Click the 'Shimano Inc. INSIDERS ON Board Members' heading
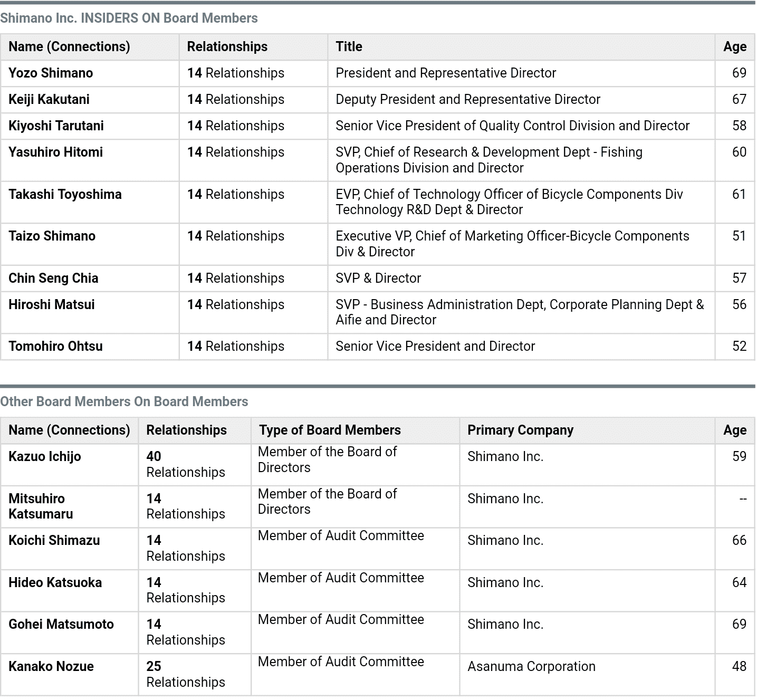Viewport: 757px width, 700px height. tap(129, 18)
